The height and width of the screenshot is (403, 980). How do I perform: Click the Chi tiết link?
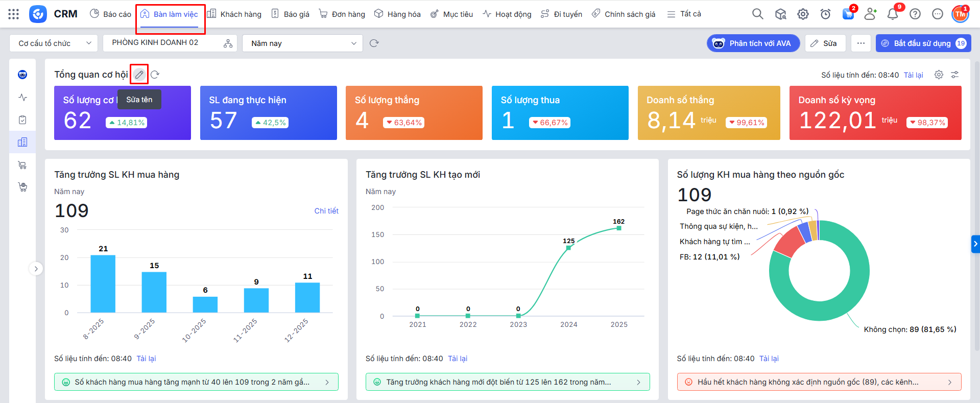(x=326, y=211)
